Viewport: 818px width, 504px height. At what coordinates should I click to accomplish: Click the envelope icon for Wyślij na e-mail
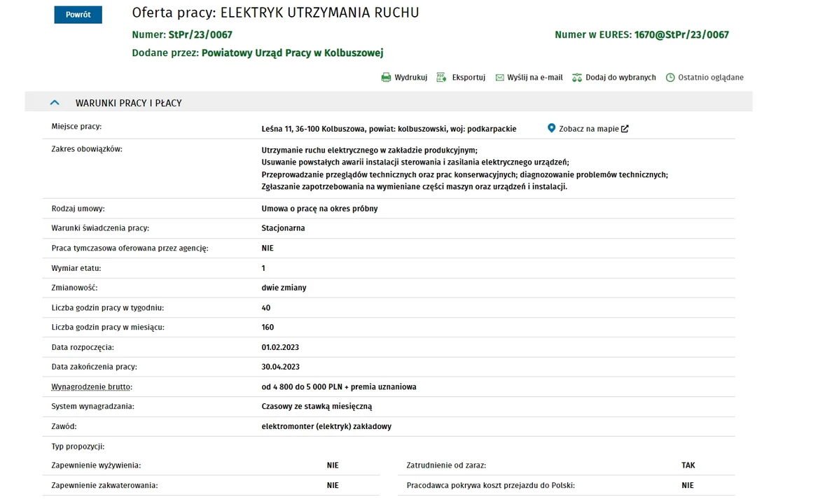point(500,78)
